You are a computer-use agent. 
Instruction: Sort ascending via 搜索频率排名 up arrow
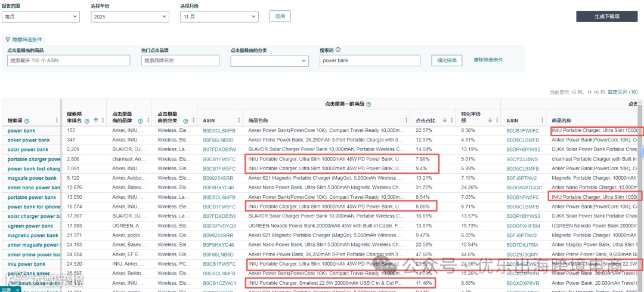click(95, 121)
